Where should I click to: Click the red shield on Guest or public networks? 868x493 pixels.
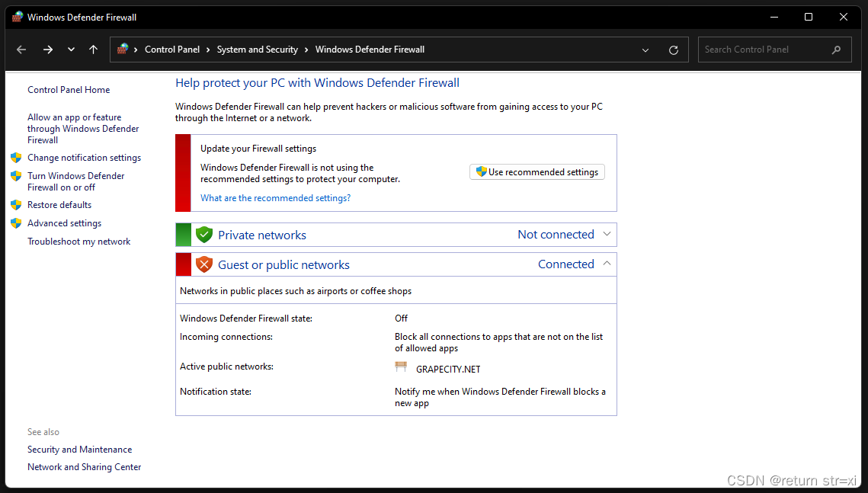(x=204, y=264)
